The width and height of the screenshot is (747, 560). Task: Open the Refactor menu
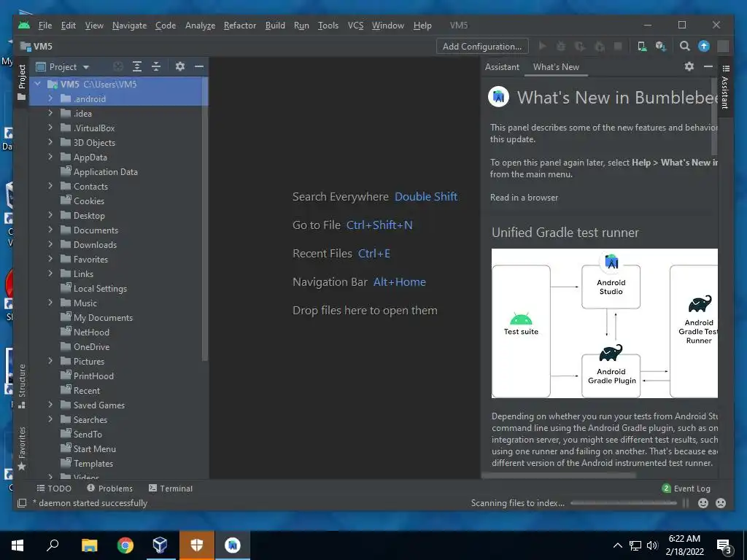click(x=239, y=26)
